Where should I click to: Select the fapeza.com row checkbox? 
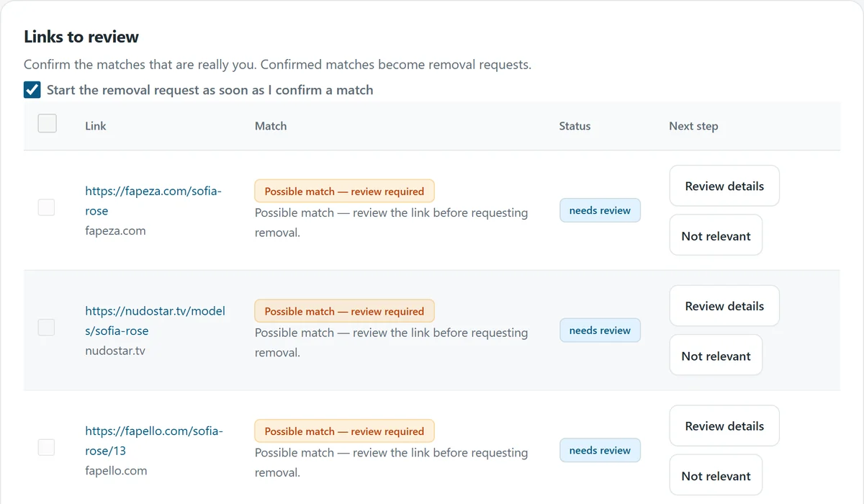click(x=46, y=207)
